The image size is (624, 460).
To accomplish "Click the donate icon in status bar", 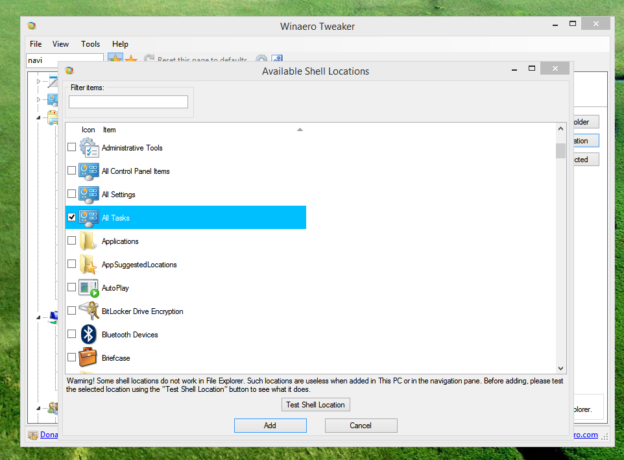I will tap(33, 435).
